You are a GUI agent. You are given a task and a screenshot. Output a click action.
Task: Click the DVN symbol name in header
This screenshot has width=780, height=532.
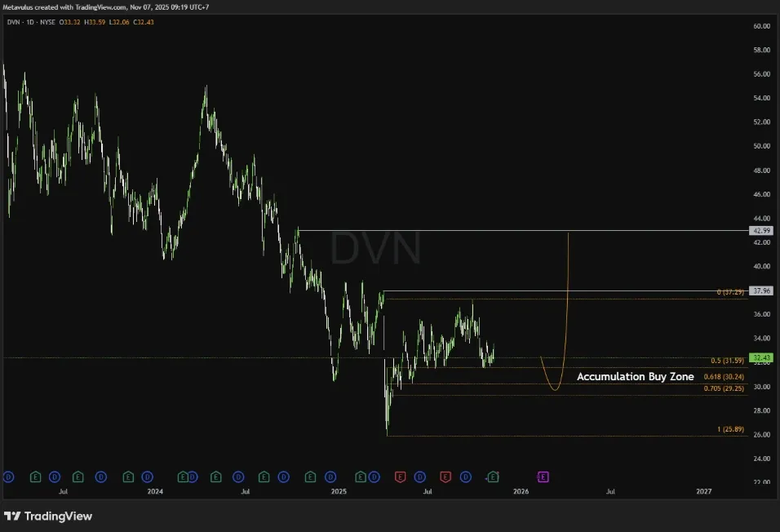pos(12,22)
